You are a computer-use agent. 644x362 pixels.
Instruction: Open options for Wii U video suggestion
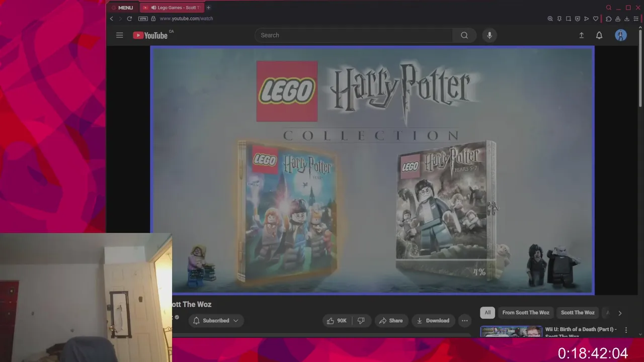coord(626,330)
